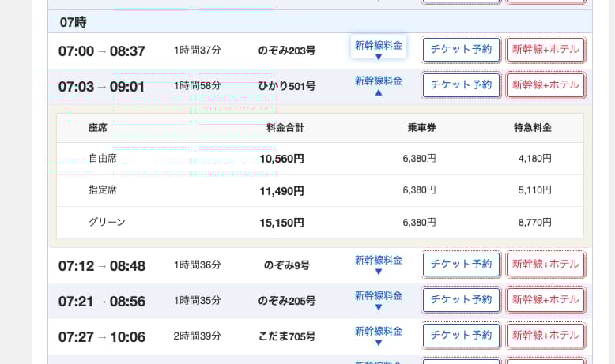The image size is (615, 364).
Task: Collapse 新幹線料金 for ひかり501号
Action: (x=379, y=86)
